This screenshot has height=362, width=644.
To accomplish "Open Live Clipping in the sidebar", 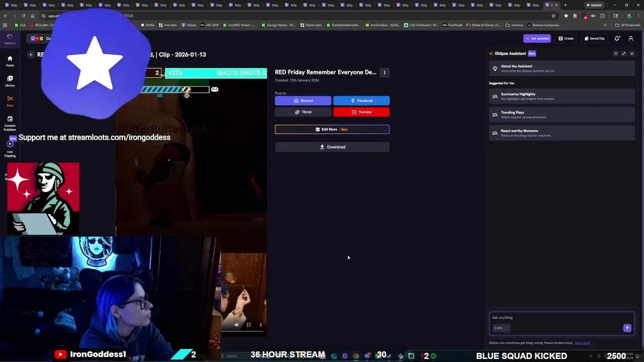I will tap(10, 149).
